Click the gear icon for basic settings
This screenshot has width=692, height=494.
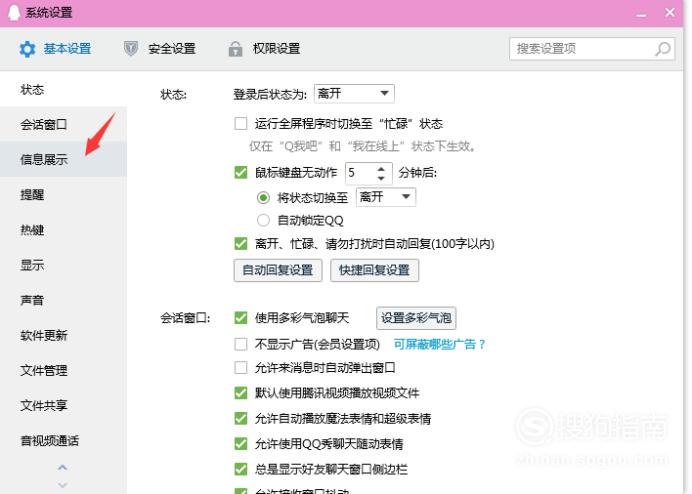[x=27, y=49]
